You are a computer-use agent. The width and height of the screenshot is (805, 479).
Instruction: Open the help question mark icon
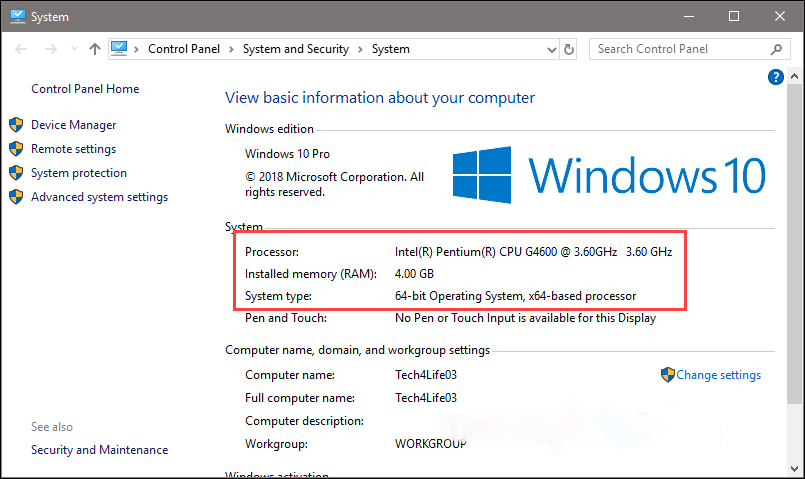[775, 77]
